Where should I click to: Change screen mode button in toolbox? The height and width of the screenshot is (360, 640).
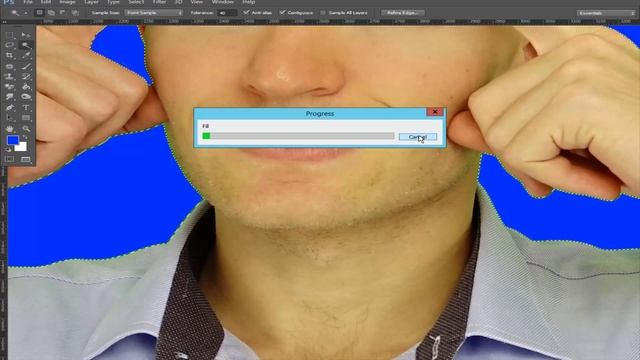pyautogui.click(x=26, y=159)
